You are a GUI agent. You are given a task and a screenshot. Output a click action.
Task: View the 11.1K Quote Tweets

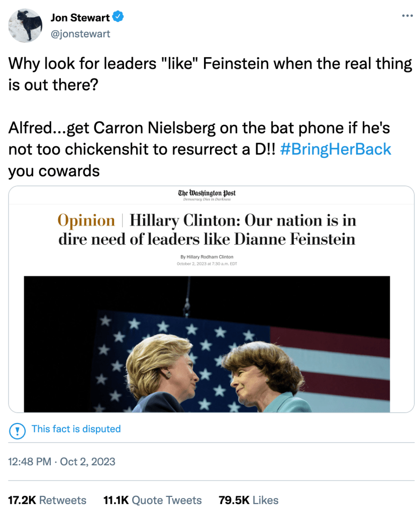click(152, 500)
